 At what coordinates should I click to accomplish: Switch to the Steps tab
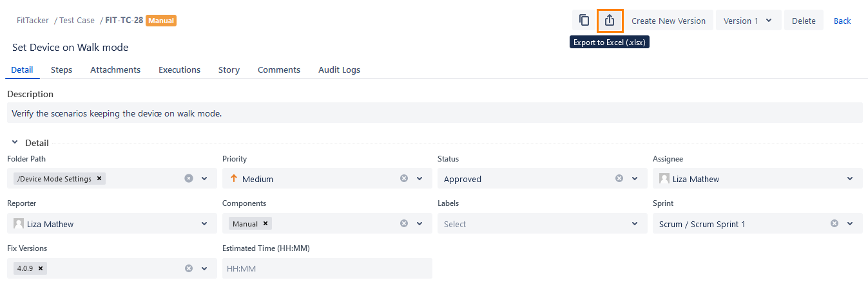(61, 69)
